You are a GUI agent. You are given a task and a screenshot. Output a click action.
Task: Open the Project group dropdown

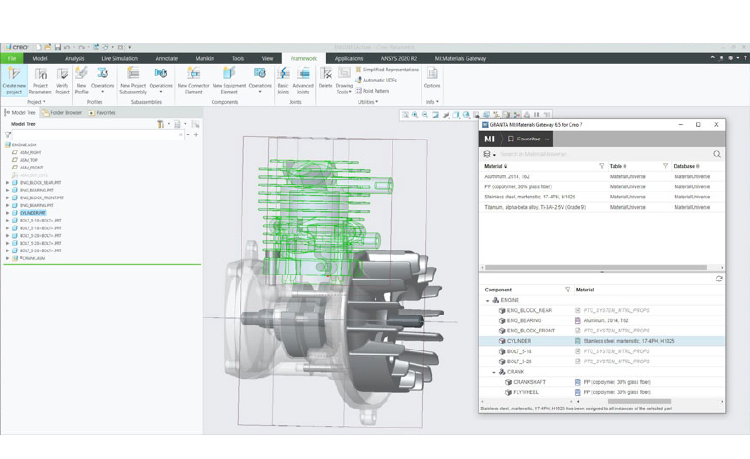(36, 102)
